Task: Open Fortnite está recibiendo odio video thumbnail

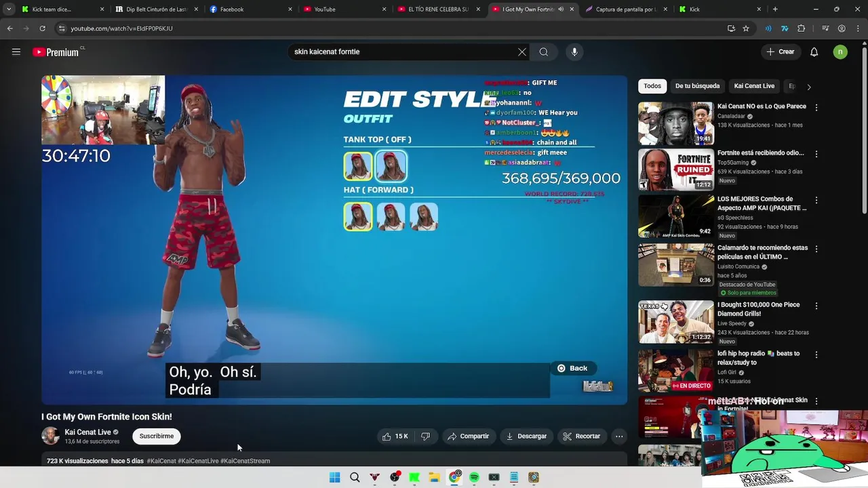Action: pyautogui.click(x=676, y=169)
